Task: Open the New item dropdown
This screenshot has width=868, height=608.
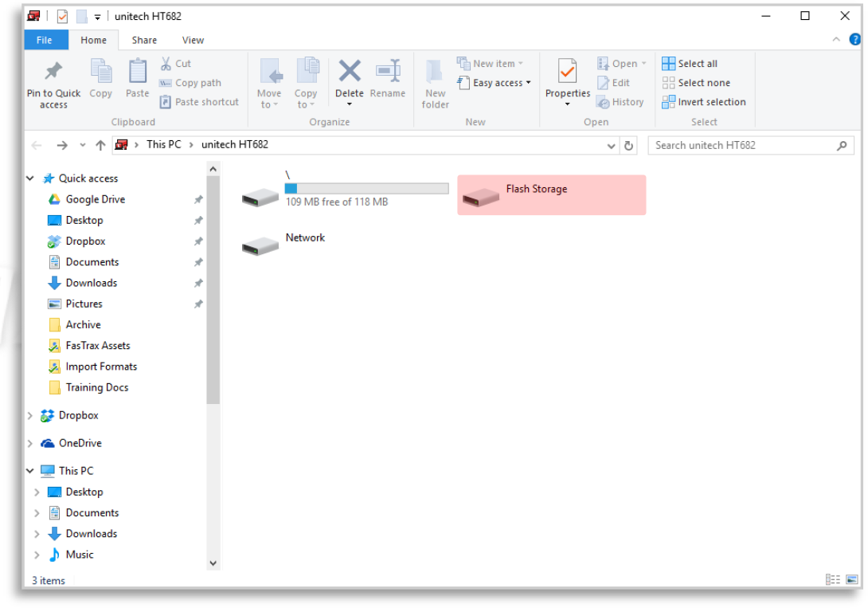Action: [490, 64]
